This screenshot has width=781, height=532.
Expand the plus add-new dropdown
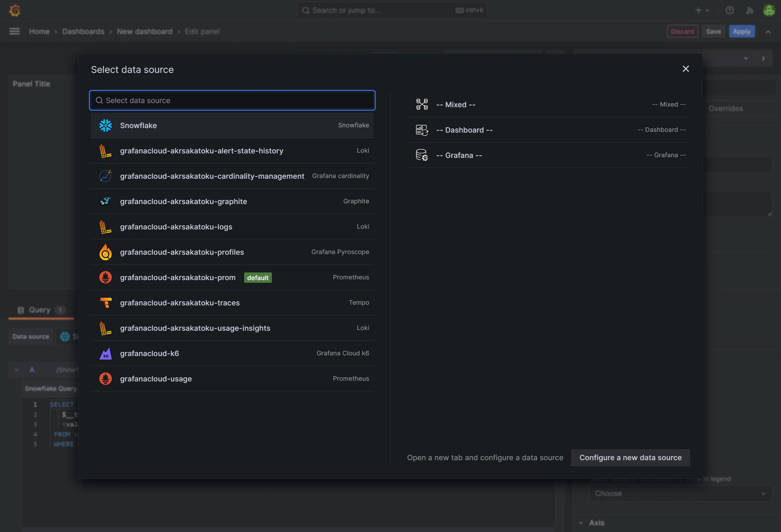[x=702, y=10]
